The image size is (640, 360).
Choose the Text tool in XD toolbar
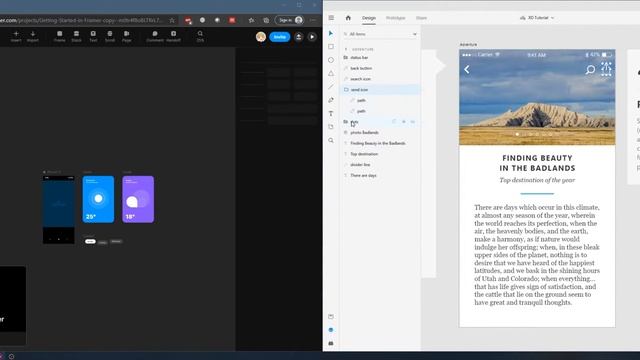(x=331, y=113)
